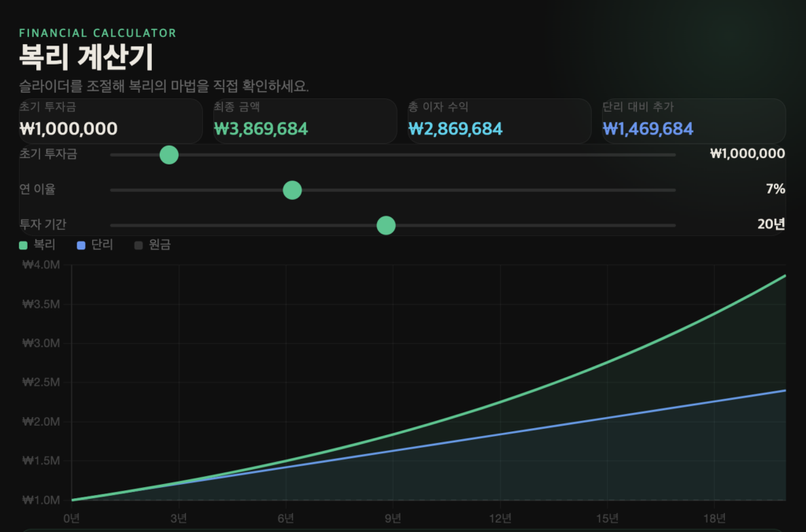The width and height of the screenshot is (806, 532).
Task: Click the green compound interest curve
Action: 606,363
